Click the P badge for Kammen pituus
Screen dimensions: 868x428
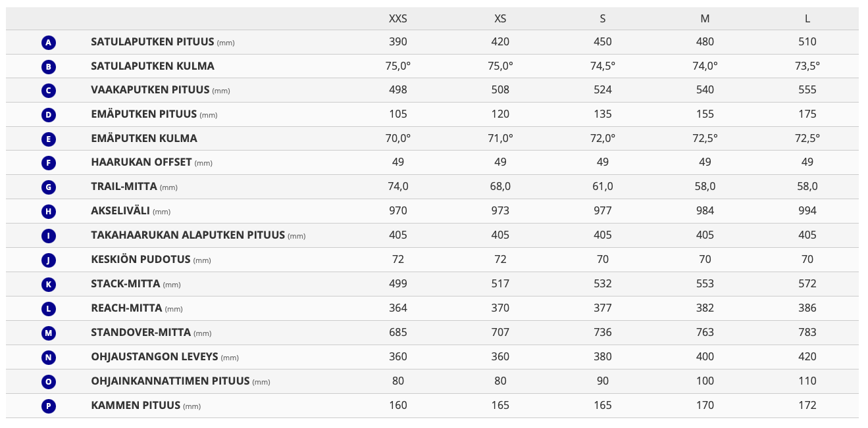(x=48, y=406)
